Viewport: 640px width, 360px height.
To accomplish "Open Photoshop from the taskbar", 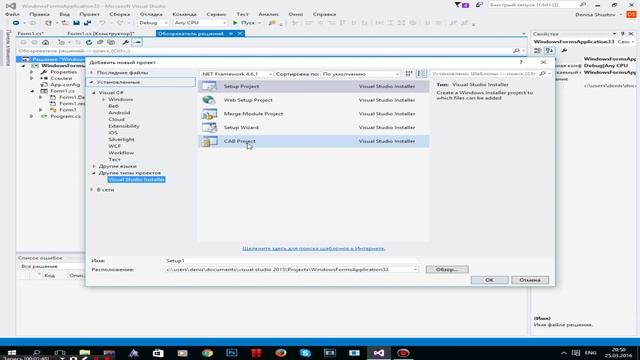I will (232, 353).
